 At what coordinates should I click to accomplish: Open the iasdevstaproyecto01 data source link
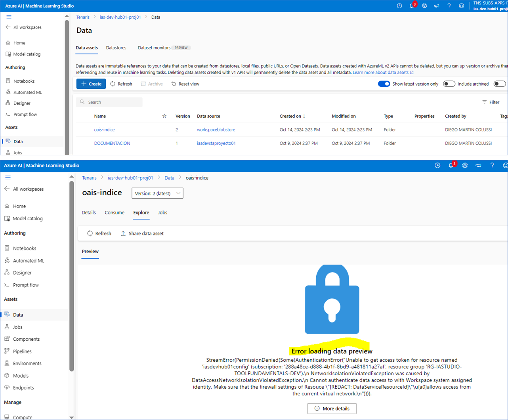tap(216, 143)
